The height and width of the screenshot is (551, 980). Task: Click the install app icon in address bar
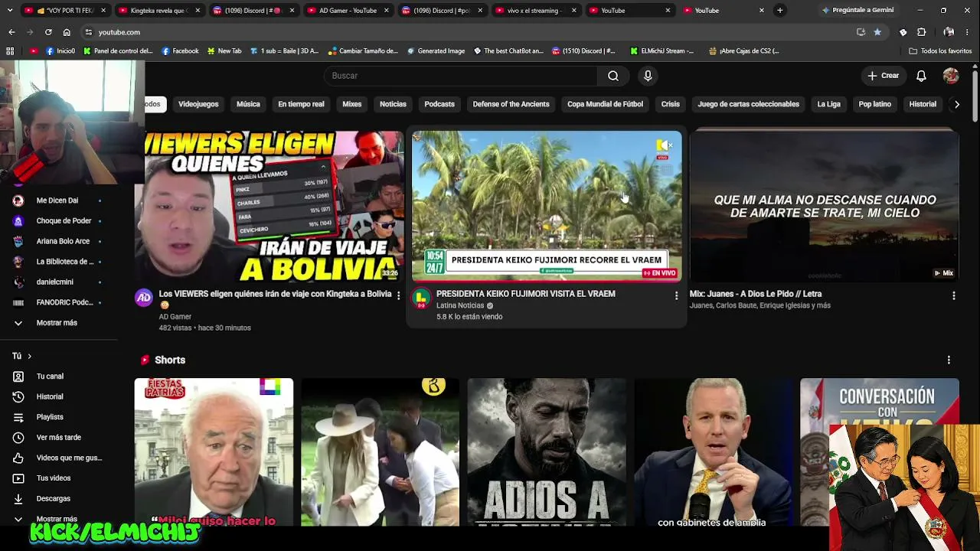click(861, 32)
